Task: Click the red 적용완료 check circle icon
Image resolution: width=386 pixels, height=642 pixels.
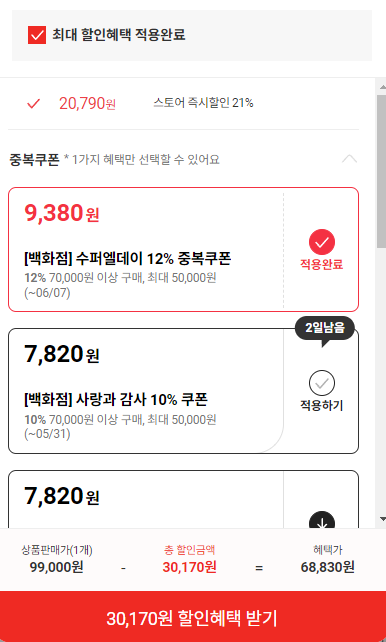Action: pos(322,242)
